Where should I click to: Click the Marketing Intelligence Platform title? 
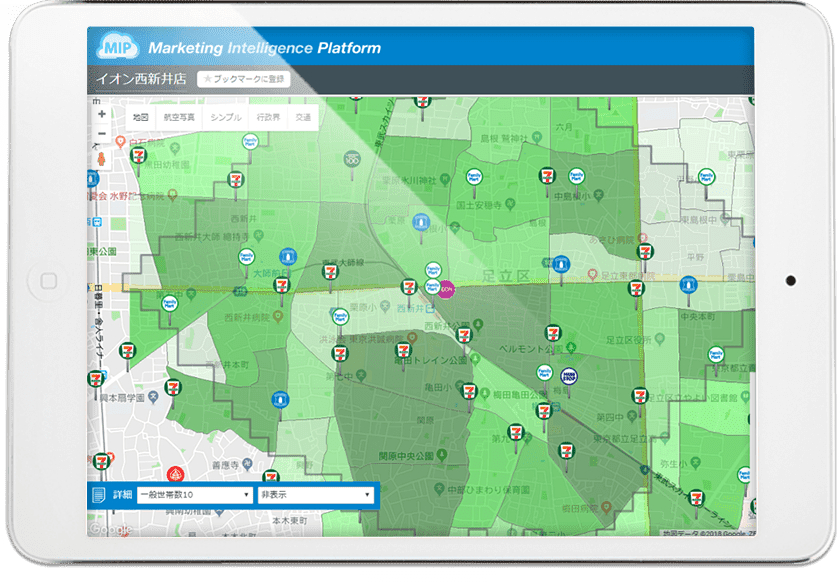(265, 48)
